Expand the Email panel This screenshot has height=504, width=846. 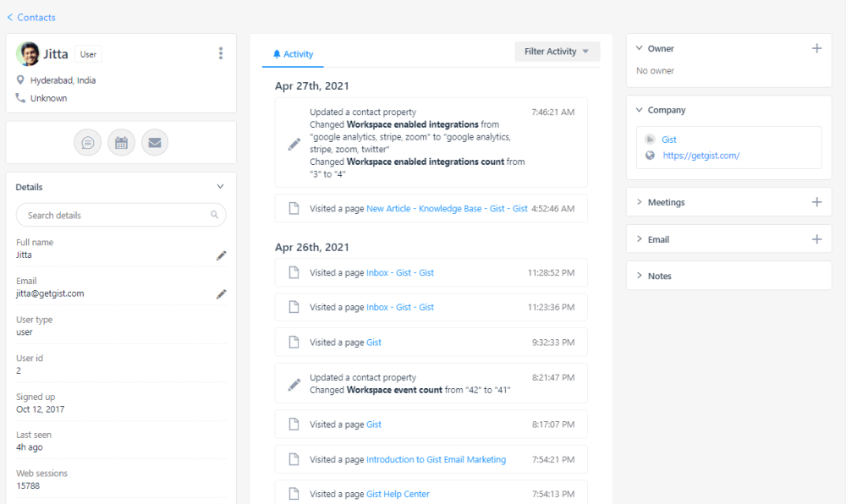coord(640,238)
